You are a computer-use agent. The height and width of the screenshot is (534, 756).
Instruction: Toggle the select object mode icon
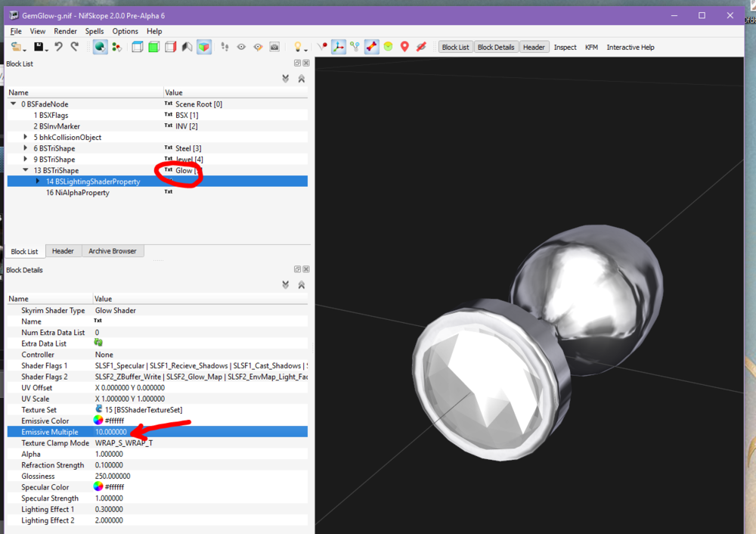point(100,47)
